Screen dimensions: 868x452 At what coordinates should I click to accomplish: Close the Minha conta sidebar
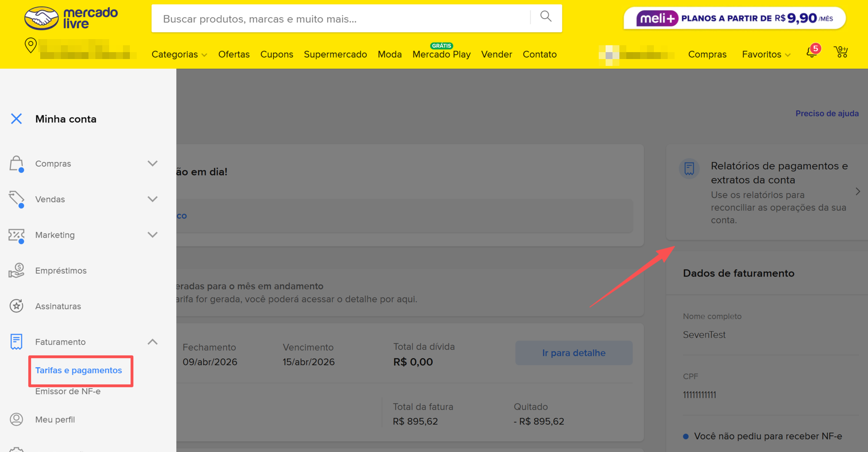point(16,119)
